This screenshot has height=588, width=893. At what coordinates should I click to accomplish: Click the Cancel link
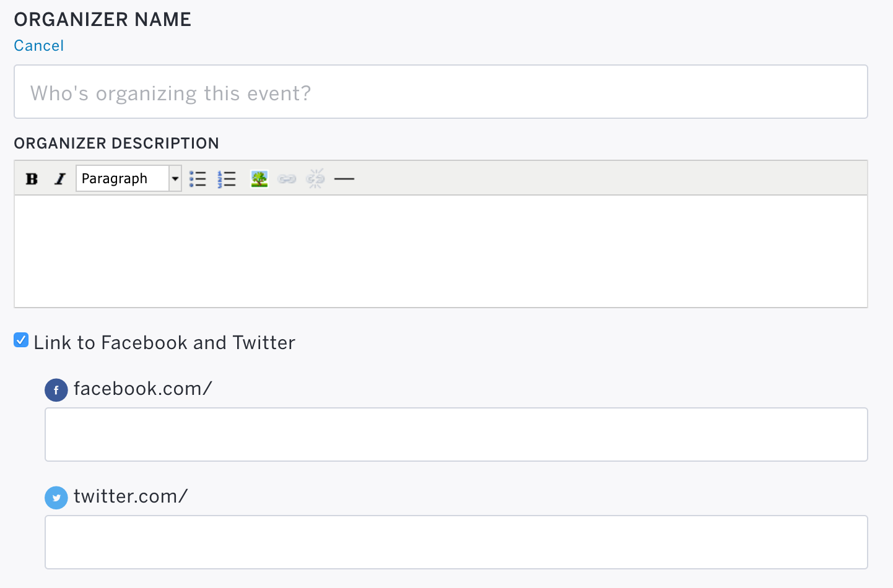(x=39, y=46)
